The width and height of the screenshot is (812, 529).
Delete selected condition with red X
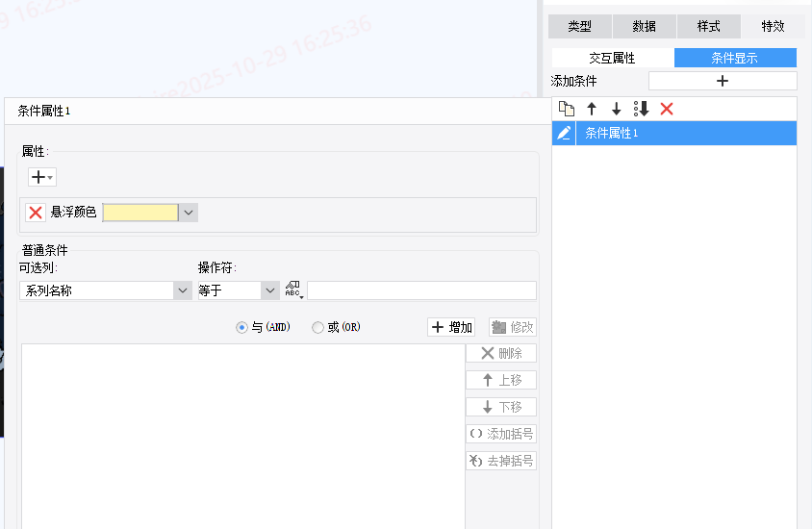(x=667, y=109)
